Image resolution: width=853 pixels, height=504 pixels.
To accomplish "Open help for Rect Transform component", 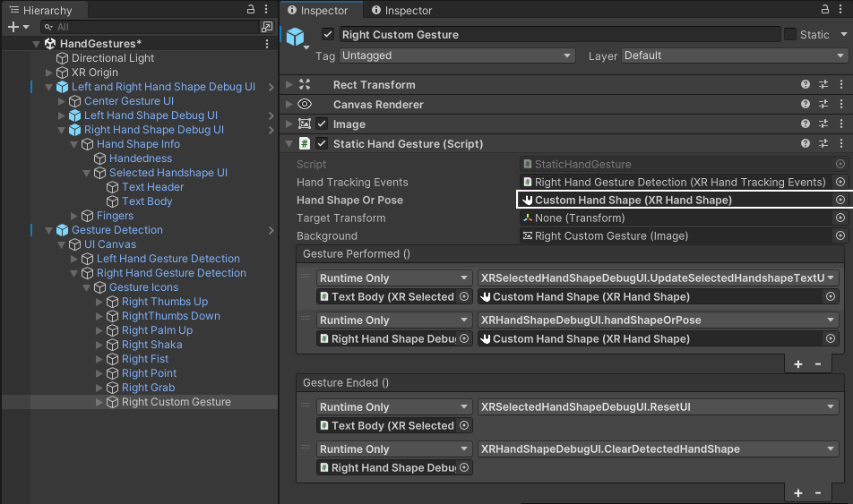I will [x=806, y=85].
